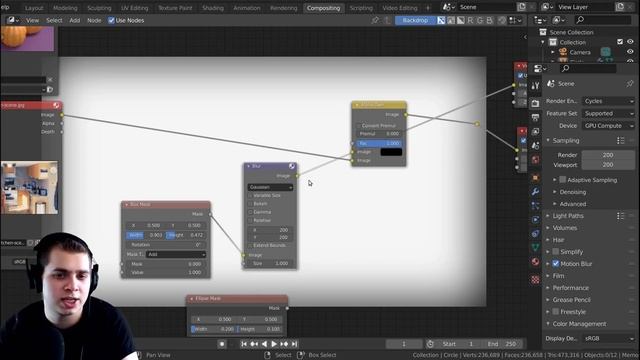
Task: Expand the Camera item in outliner
Action: tap(553, 52)
